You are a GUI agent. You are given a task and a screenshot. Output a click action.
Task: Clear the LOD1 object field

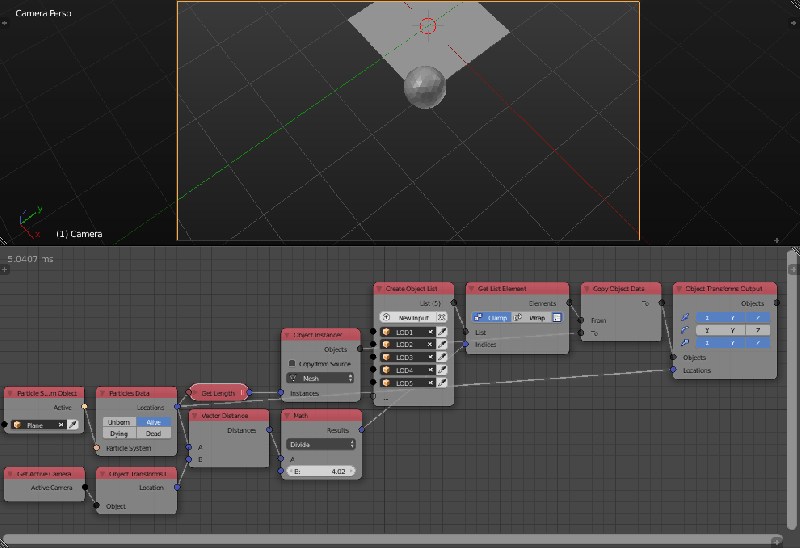(x=431, y=332)
